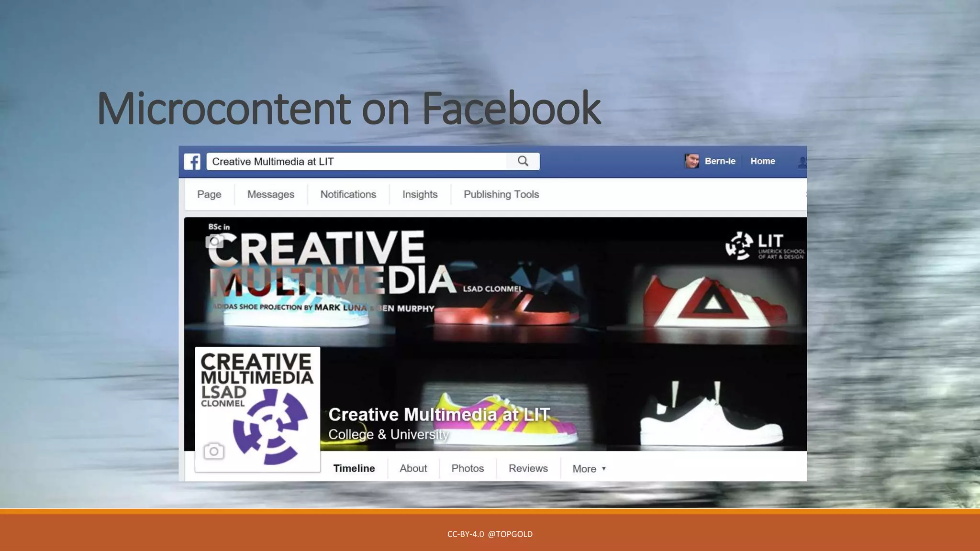Click the Facebook logo icon
The width and height of the screenshot is (980, 551).
[x=192, y=162]
